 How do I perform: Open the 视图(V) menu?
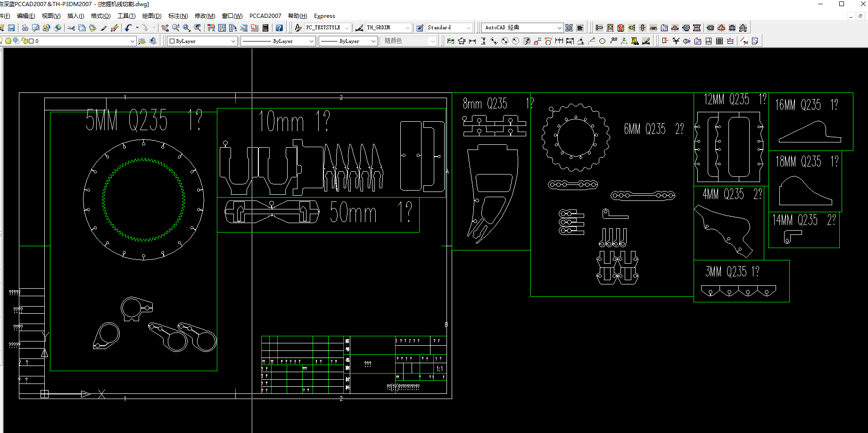51,16
